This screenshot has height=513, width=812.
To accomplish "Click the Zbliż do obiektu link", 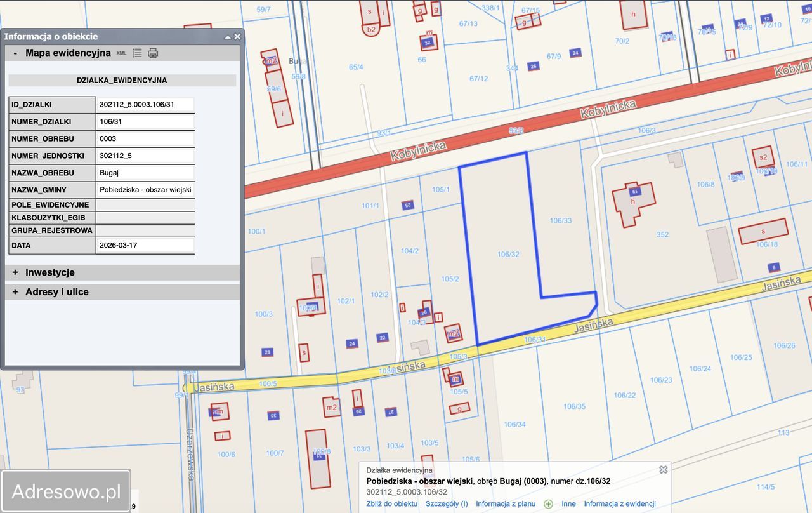I will [x=391, y=504].
